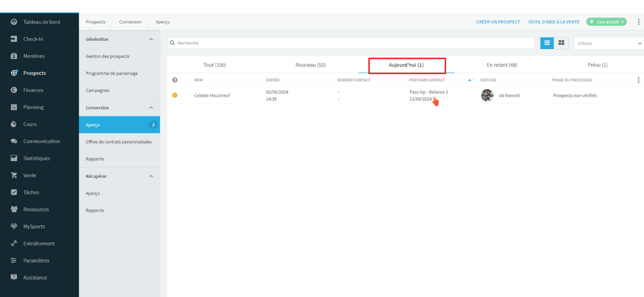The height and width of the screenshot is (297, 644).
Task: Click the Finances euro icon
Action: 14,90
